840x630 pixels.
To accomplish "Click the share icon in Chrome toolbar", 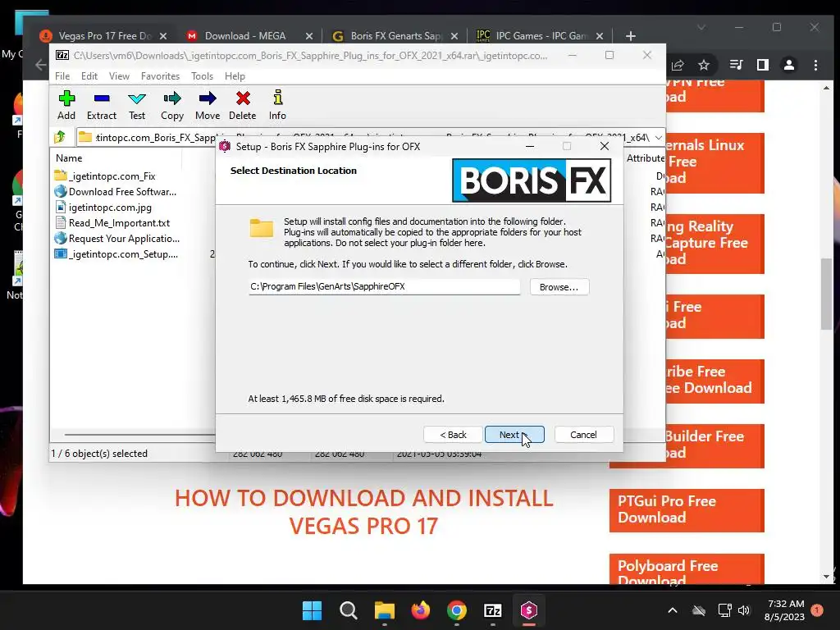I will click(x=678, y=65).
